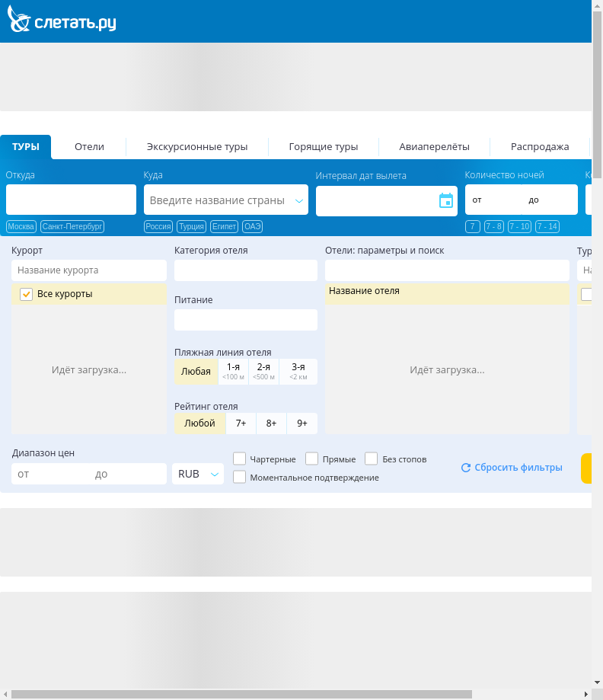603x700 pixels.
Task: Focus the Название курорта input
Action: (x=89, y=270)
